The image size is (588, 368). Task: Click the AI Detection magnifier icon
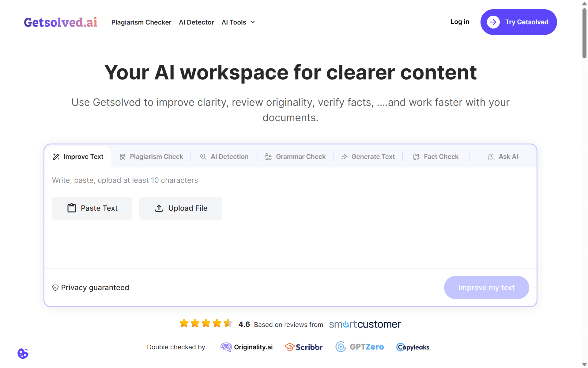(203, 157)
